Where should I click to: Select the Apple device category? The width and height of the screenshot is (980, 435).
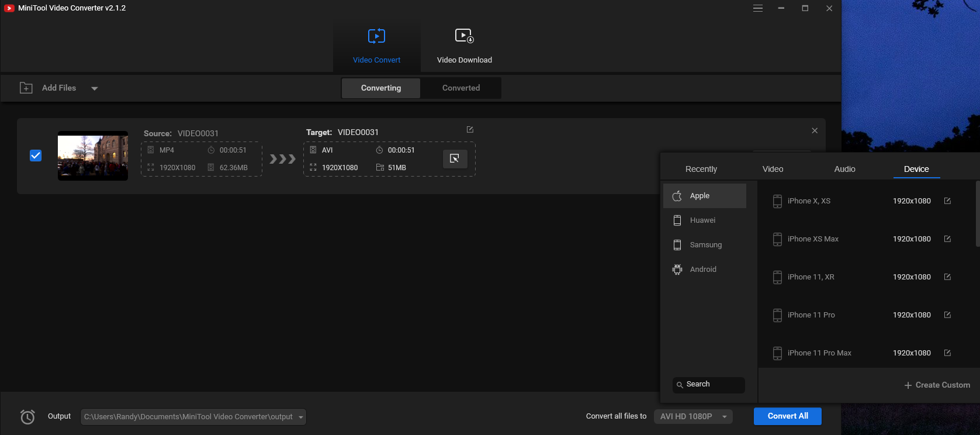tap(705, 196)
